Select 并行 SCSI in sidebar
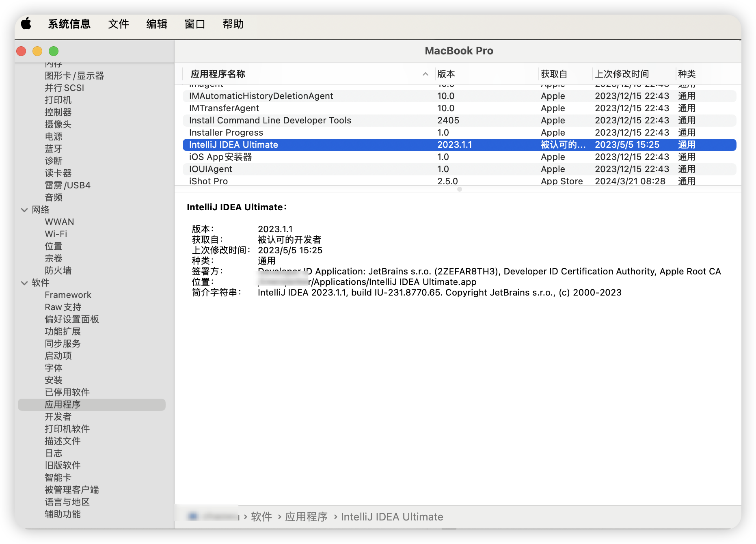 [64, 88]
